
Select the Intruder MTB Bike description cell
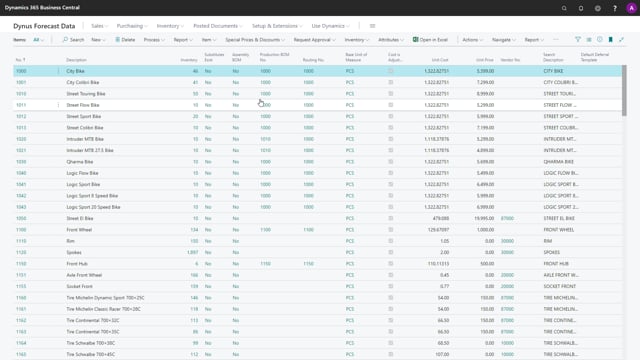[85, 139]
